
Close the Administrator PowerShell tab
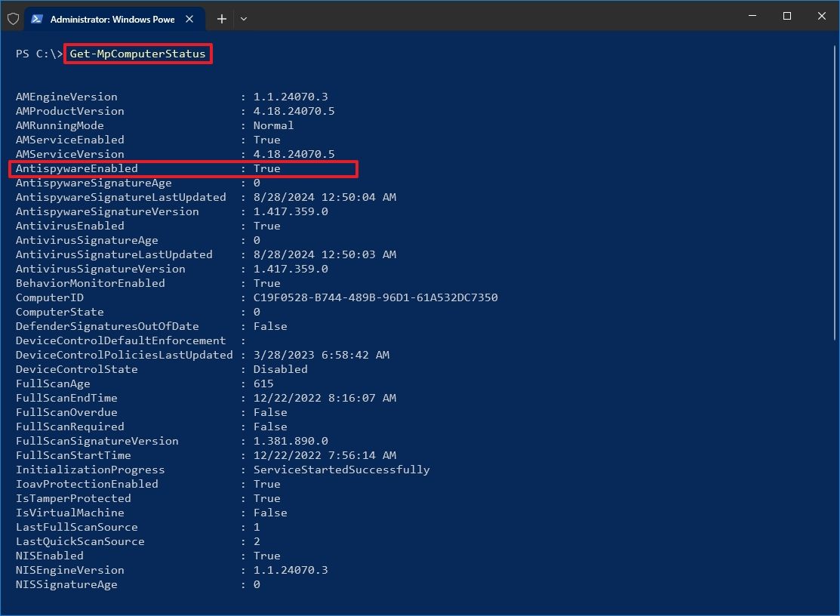click(x=189, y=19)
